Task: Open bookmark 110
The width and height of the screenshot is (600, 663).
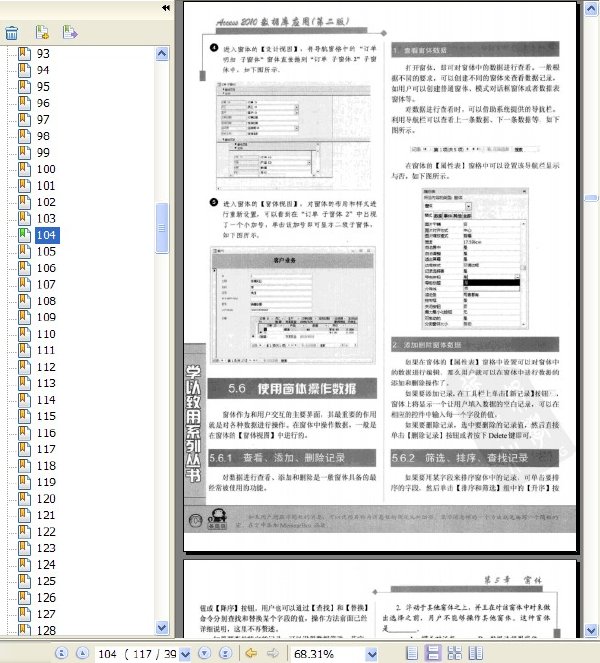Action: pyautogui.click(x=46, y=334)
